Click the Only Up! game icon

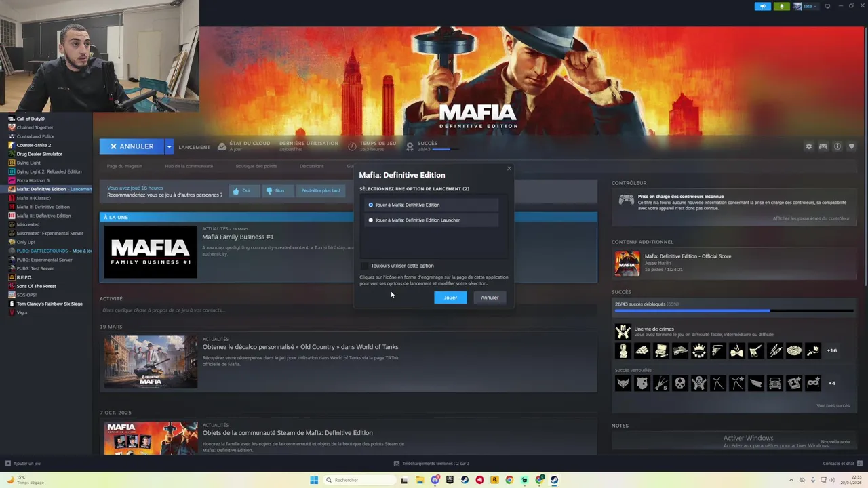(12, 242)
